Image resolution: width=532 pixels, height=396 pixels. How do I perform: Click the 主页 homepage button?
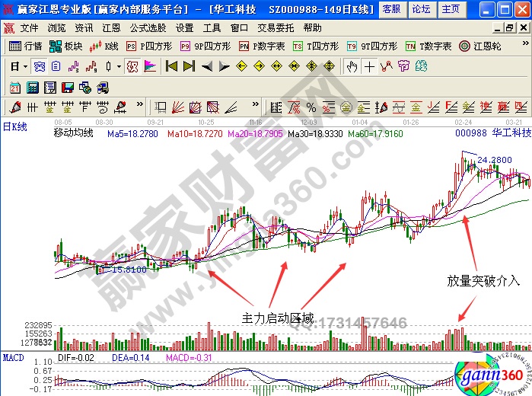pyautogui.click(x=451, y=9)
